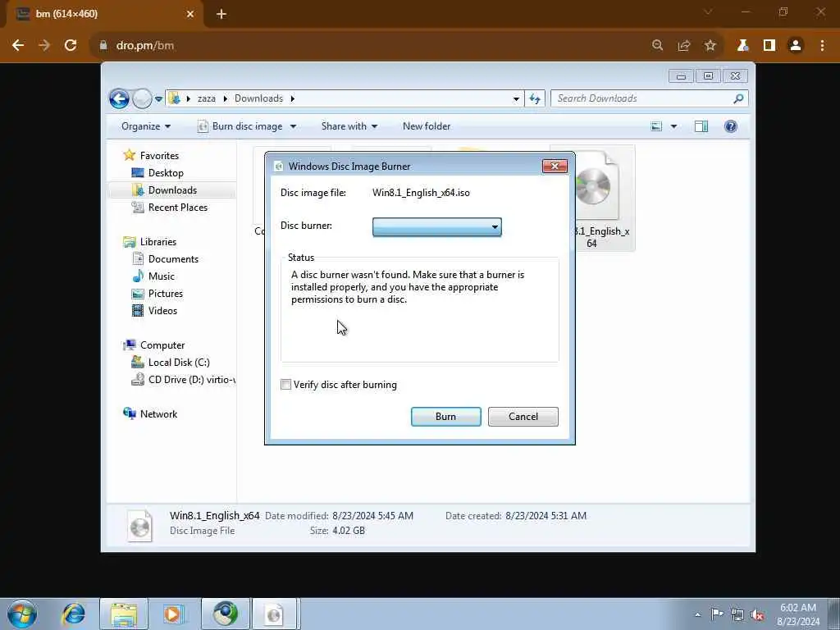Click the Action Center flag icon
The image size is (840, 630).
[x=717, y=614]
